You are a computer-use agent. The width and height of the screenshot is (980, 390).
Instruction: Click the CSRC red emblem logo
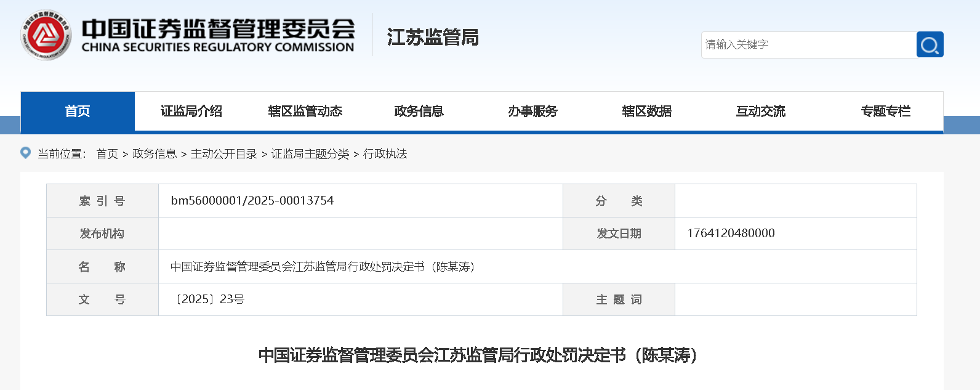(46, 36)
